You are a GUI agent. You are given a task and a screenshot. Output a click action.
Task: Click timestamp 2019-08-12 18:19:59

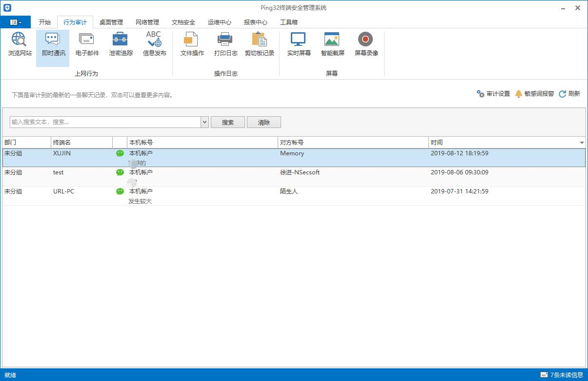tap(460, 153)
